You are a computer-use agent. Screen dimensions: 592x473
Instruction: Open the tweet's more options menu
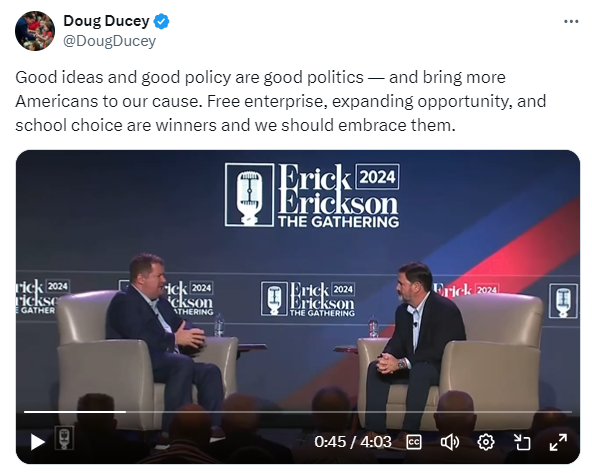tap(571, 22)
